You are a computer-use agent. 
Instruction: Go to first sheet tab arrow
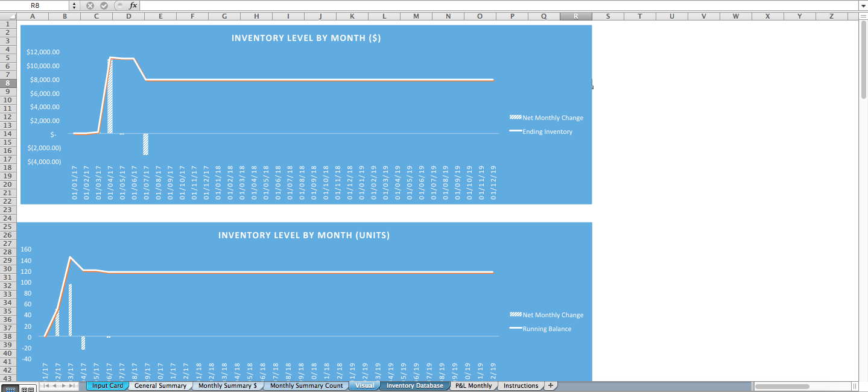coord(46,385)
